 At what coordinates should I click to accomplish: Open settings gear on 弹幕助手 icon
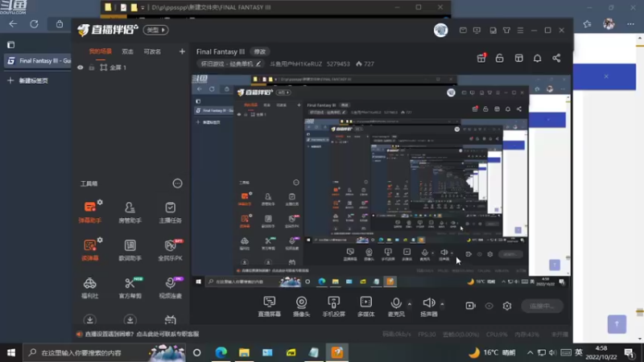click(100, 202)
